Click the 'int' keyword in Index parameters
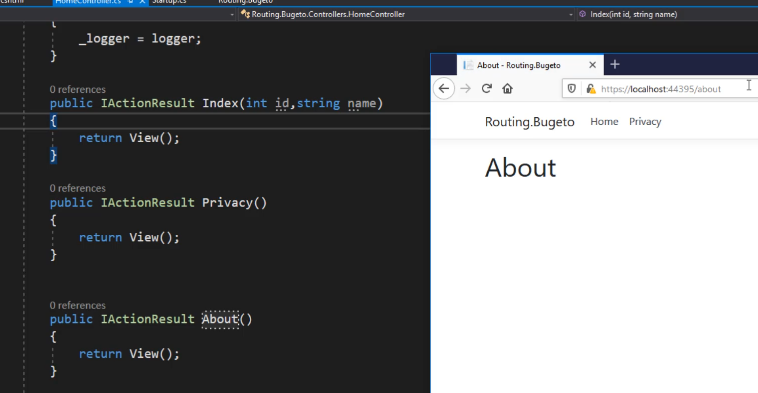The height and width of the screenshot is (393, 758). click(x=256, y=103)
